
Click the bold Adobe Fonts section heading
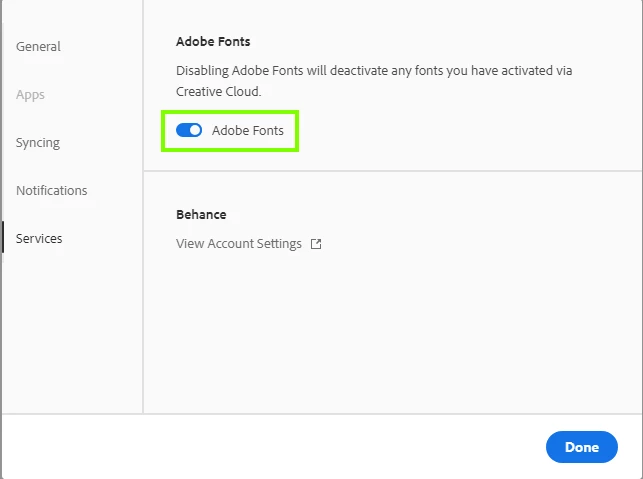[x=213, y=42]
